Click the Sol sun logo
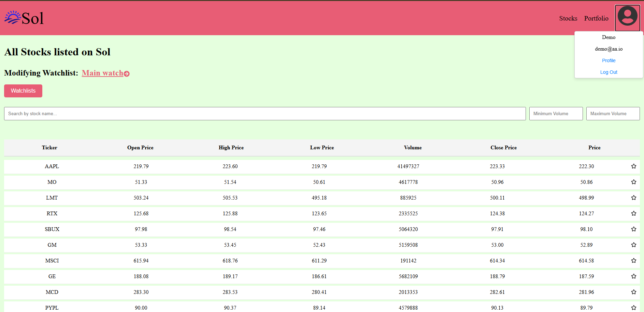The width and height of the screenshot is (644, 312). pyautogui.click(x=13, y=17)
